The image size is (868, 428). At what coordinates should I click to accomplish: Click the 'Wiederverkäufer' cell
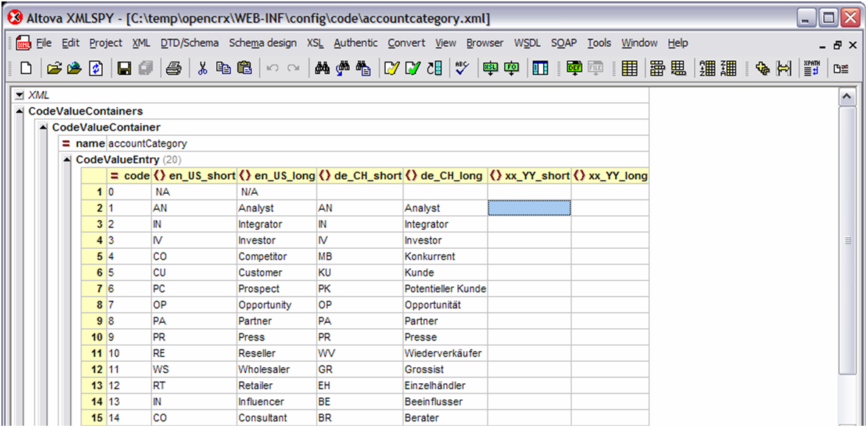click(445, 353)
